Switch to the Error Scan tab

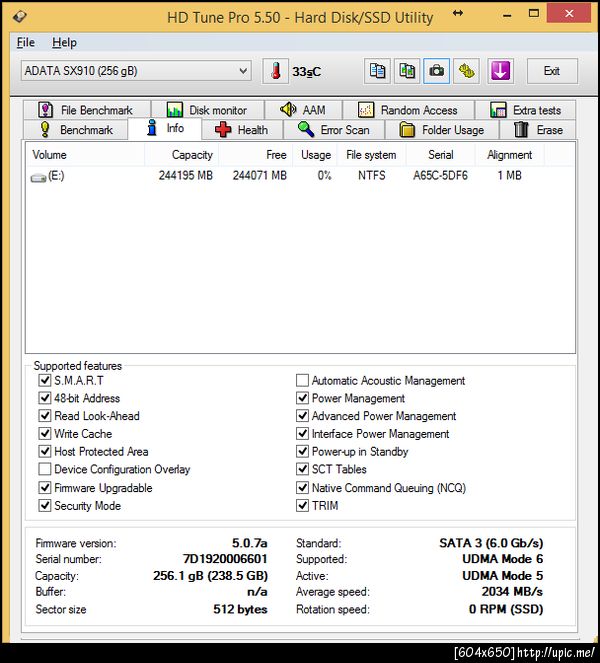tap(334, 130)
